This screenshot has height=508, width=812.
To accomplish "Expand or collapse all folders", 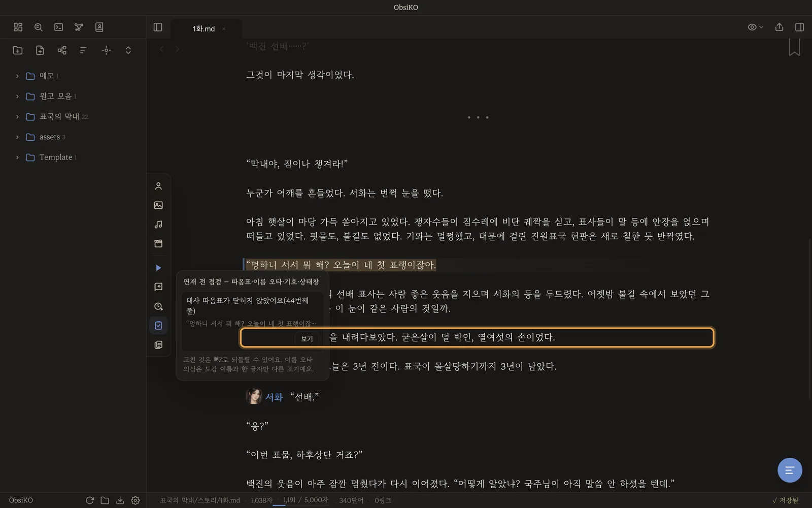I will (x=128, y=50).
